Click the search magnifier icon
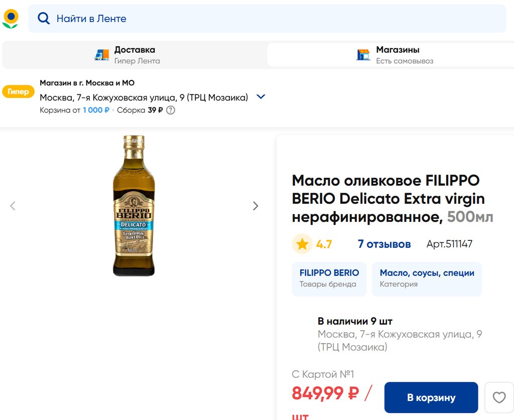The width and height of the screenshot is (514, 420). [x=44, y=19]
